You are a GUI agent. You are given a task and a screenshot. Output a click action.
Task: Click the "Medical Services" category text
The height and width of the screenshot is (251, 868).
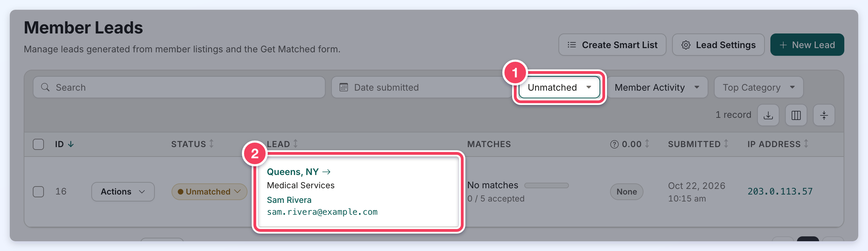pos(301,185)
